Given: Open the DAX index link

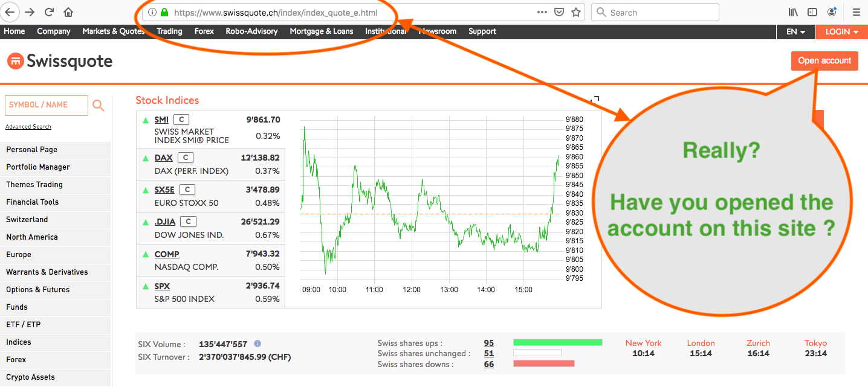Looking at the screenshot, I should pyautogui.click(x=164, y=158).
